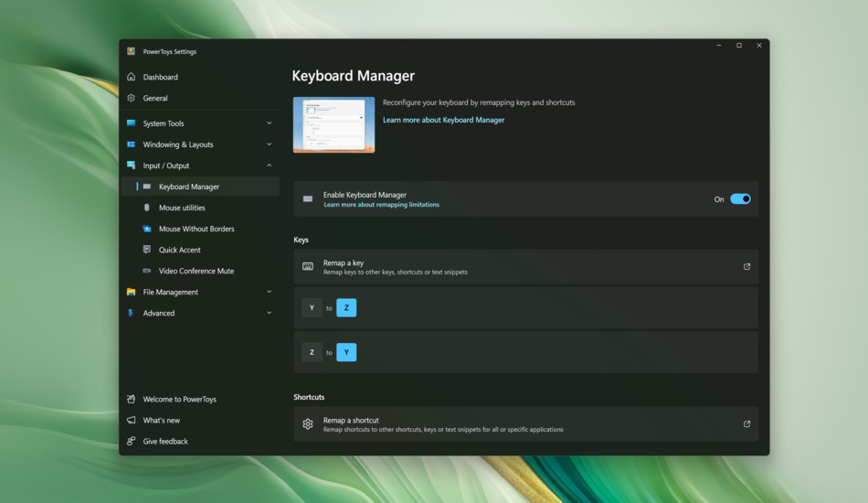Open external link icon for Remap a key
This screenshot has height=503, width=868.
coord(746,267)
